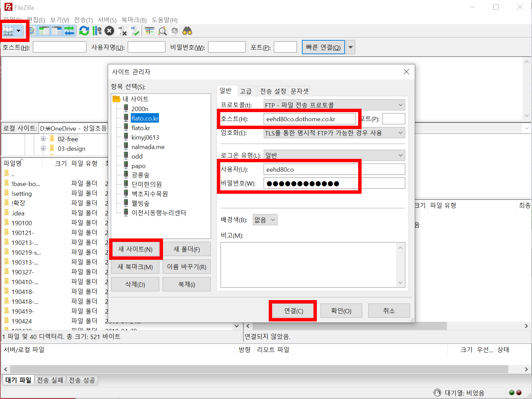Click folder icon next to 190100

[6, 223]
